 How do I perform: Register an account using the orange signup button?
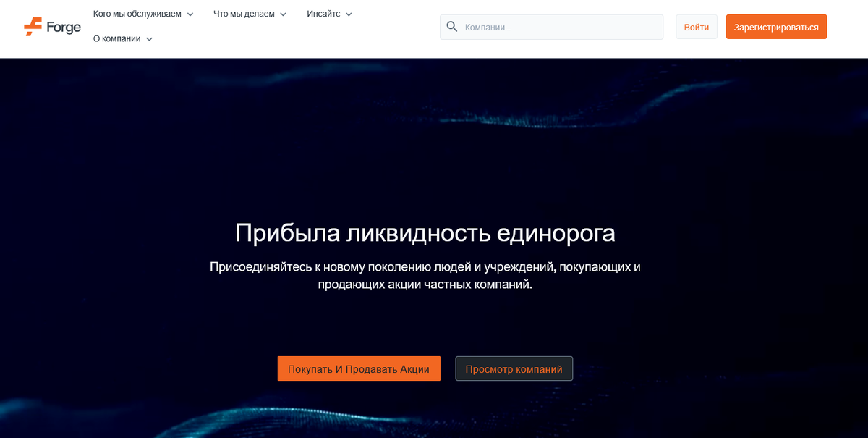coord(776,26)
